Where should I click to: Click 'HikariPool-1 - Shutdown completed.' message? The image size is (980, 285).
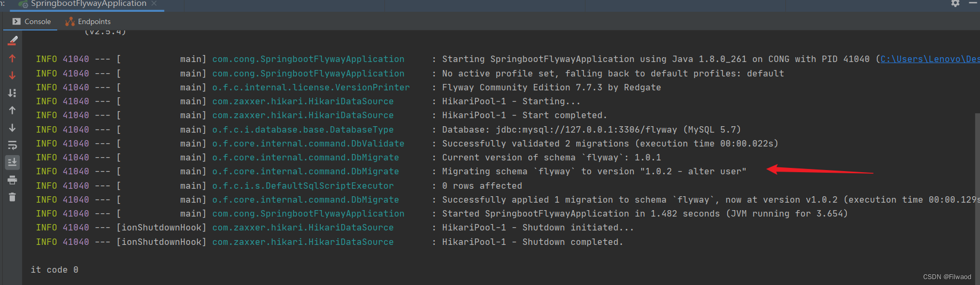(533, 242)
